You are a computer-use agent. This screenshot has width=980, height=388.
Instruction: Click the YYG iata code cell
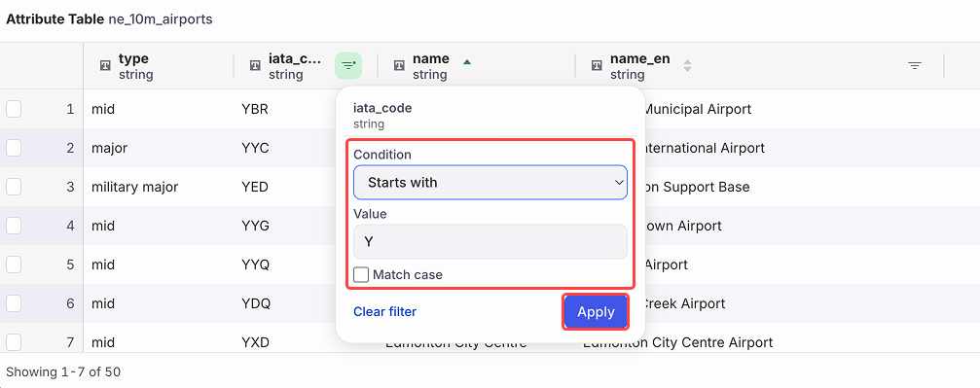tap(256, 226)
